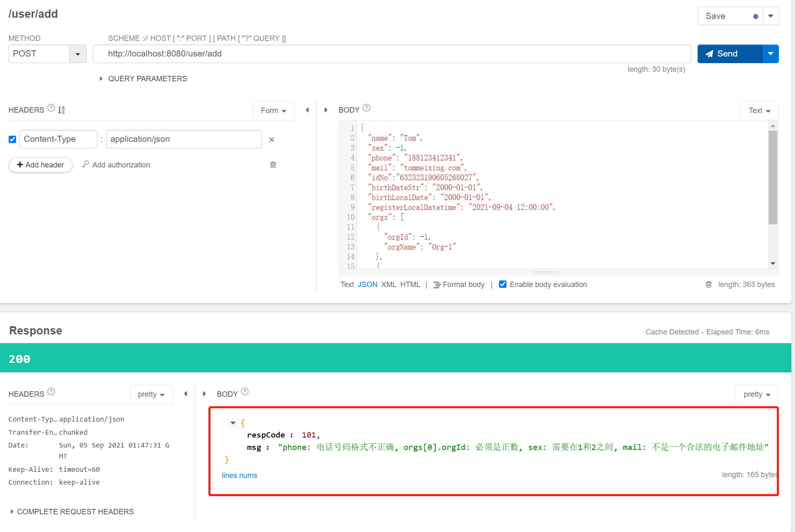The height and width of the screenshot is (532, 795).
Task: Collapse request headers panel left arrow
Action: 307,110
